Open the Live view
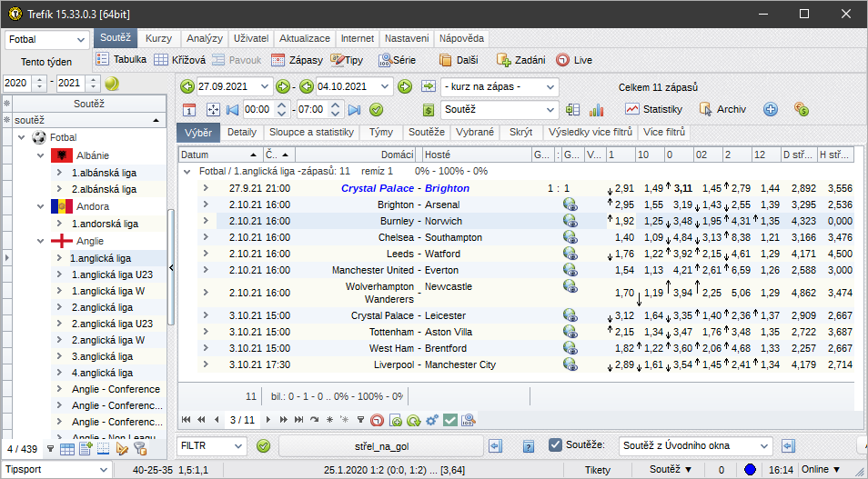The image size is (868, 479). pos(574,60)
